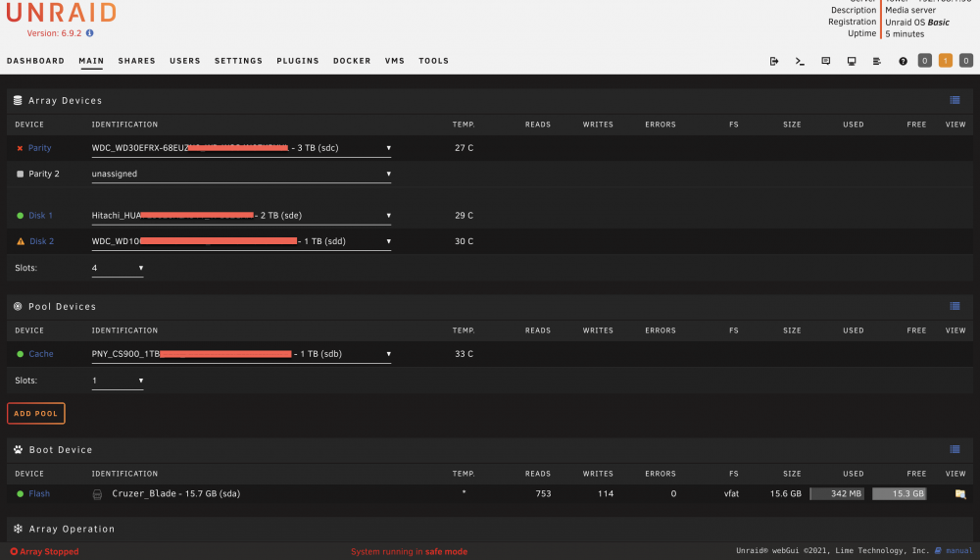Open the Cache PNY device dropdown
980x560 pixels.
tap(241, 353)
